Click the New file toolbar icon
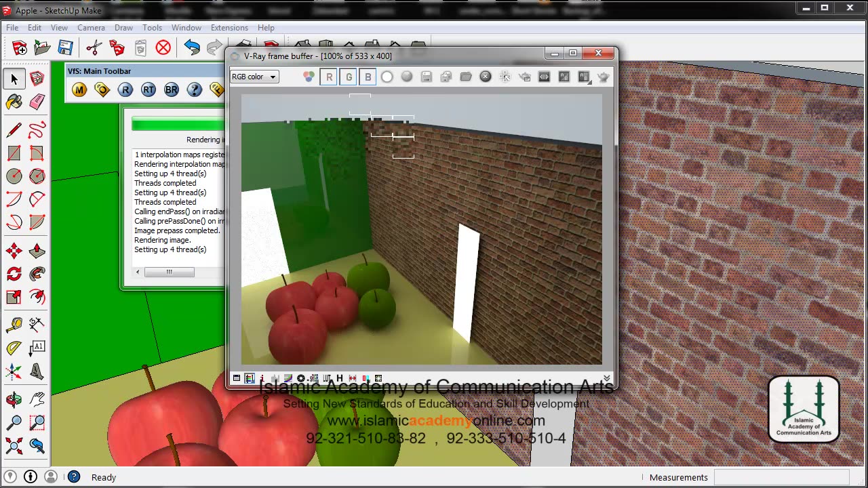The height and width of the screenshot is (488, 868). (20, 47)
